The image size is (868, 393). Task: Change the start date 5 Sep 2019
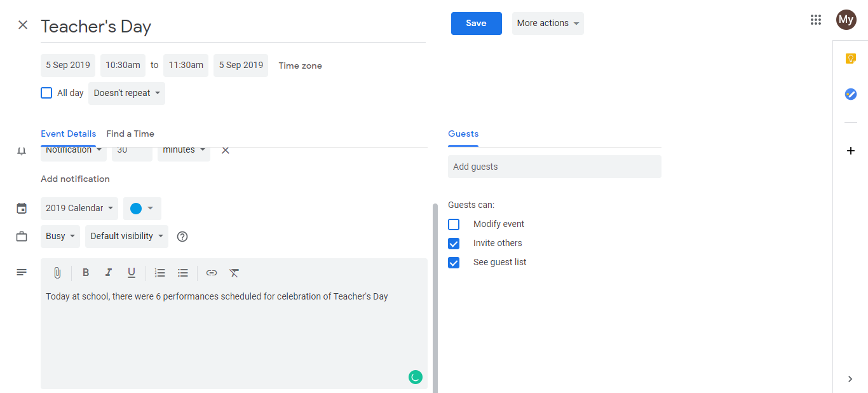pos(68,65)
